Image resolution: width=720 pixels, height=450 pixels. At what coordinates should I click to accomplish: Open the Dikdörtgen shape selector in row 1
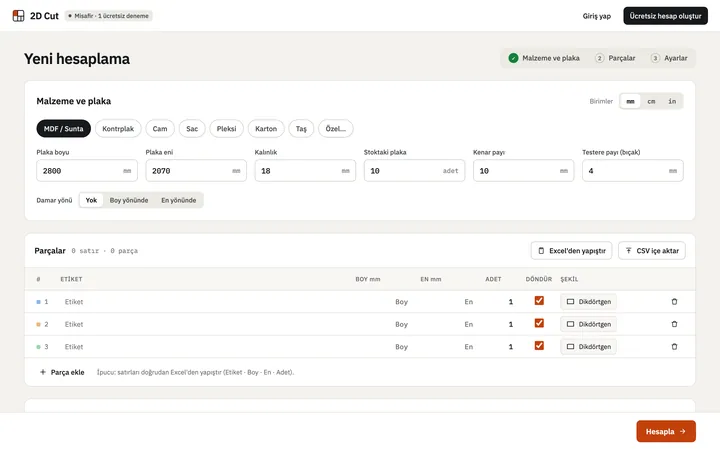588,302
